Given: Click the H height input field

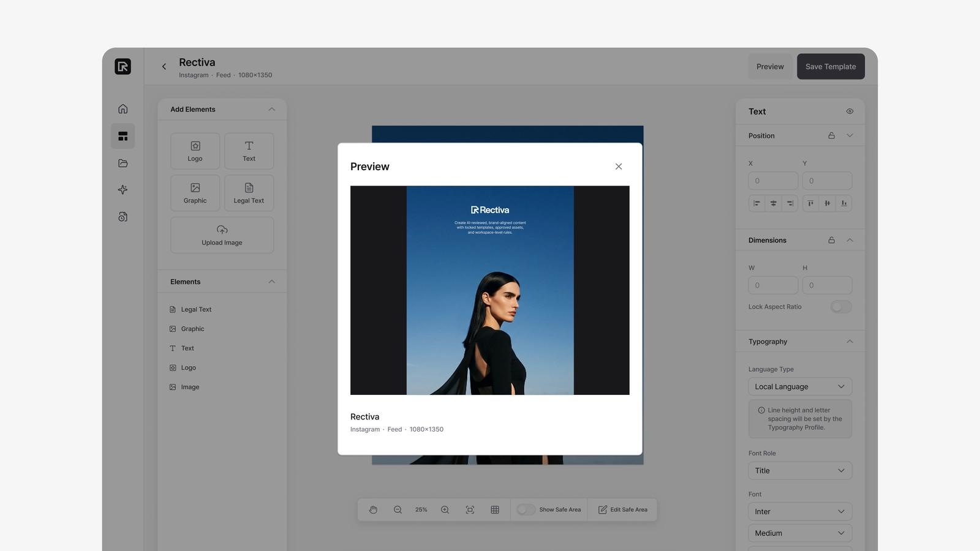Looking at the screenshot, I should pyautogui.click(x=827, y=285).
